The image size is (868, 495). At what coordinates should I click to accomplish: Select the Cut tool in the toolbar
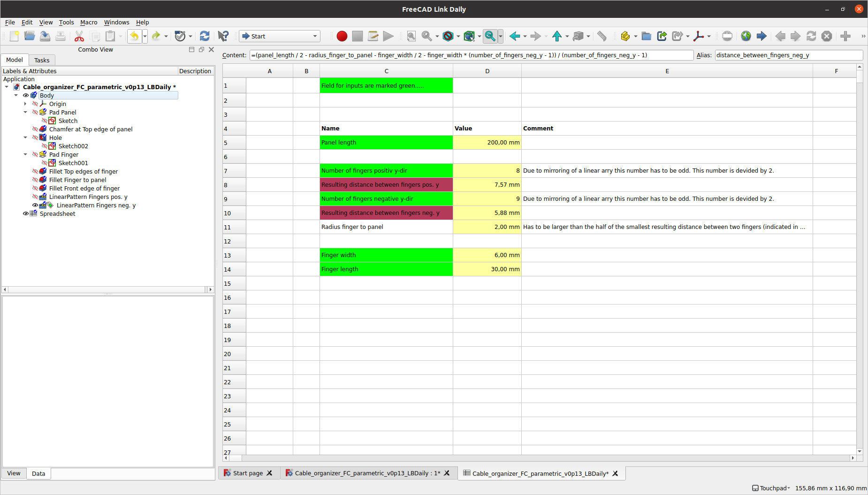point(79,36)
